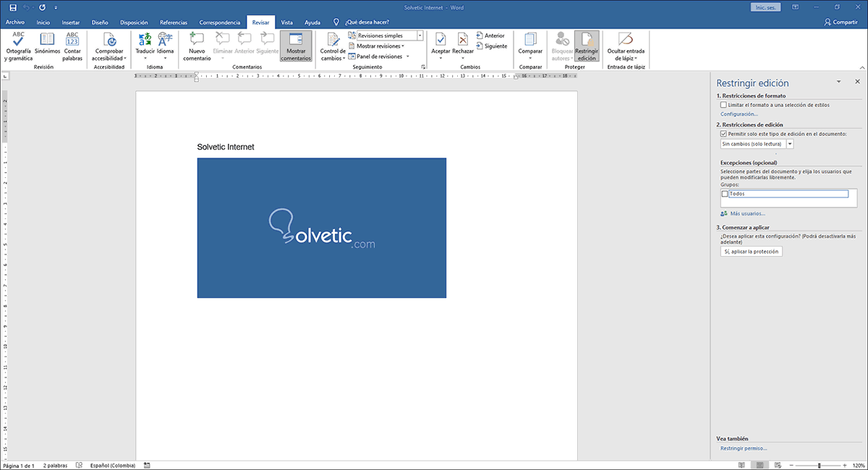Uncheck Permitir solo este tipo de edición

723,134
